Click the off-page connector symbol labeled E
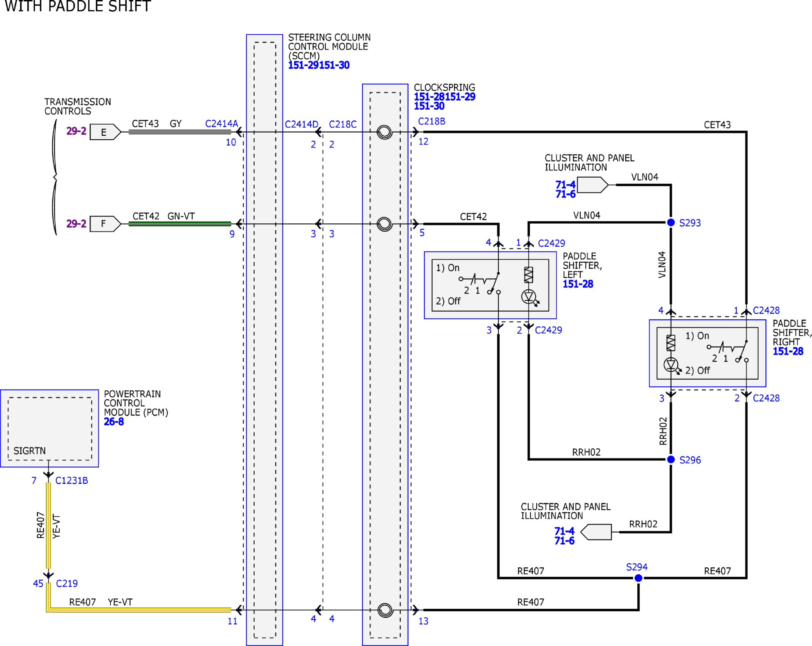The height and width of the screenshot is (646, 812). 105,132
